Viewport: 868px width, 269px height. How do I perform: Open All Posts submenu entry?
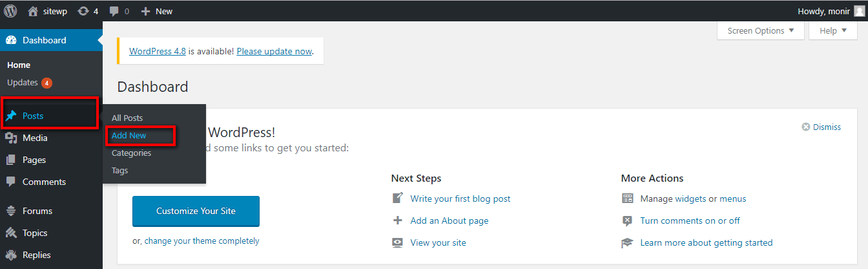point(127,118)
